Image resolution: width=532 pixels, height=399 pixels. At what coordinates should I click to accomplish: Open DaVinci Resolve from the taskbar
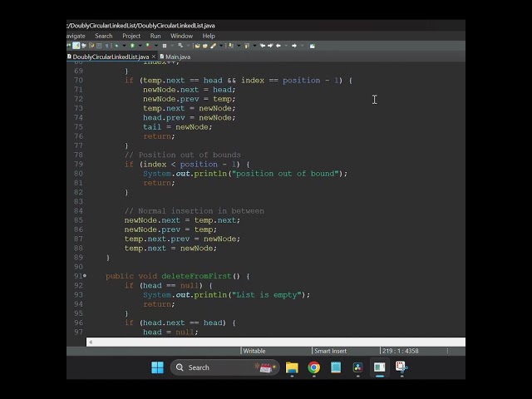point(357,367)
